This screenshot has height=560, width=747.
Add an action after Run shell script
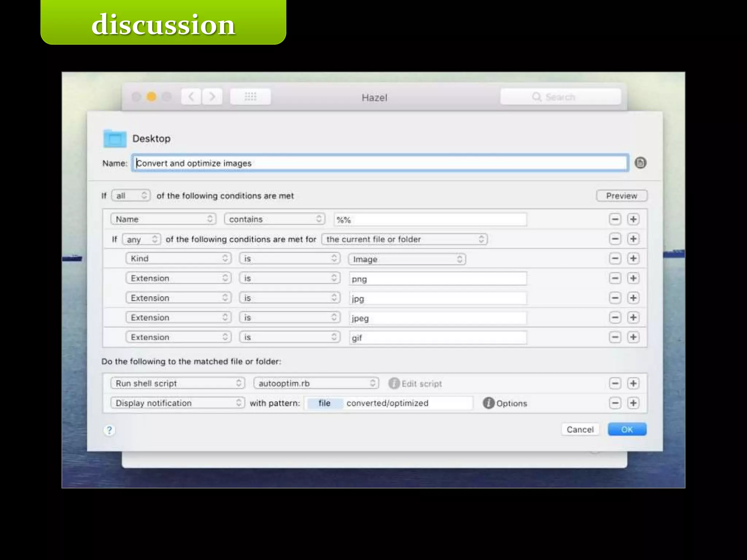(x=633, y=383)
